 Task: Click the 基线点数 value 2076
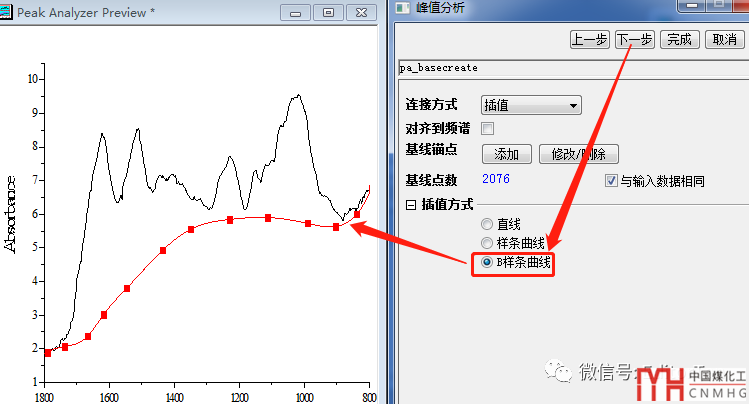(x=496, y=179)
